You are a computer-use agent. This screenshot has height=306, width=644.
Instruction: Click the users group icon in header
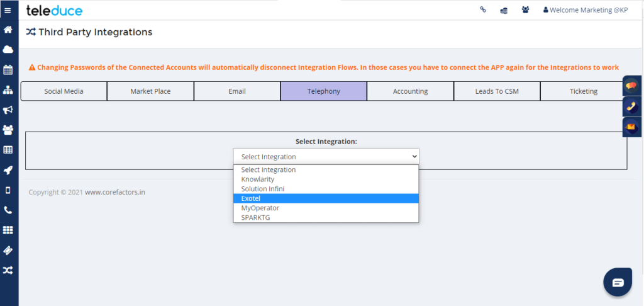pyautogui.click(x=525, y=10)
